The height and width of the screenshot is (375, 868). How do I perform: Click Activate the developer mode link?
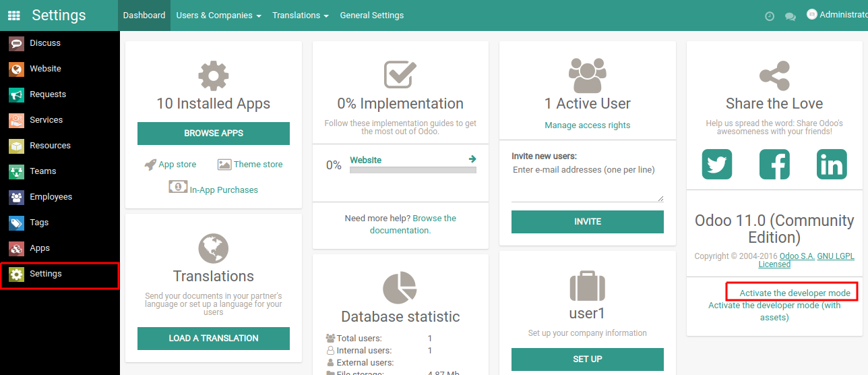(x=795, y=293)
